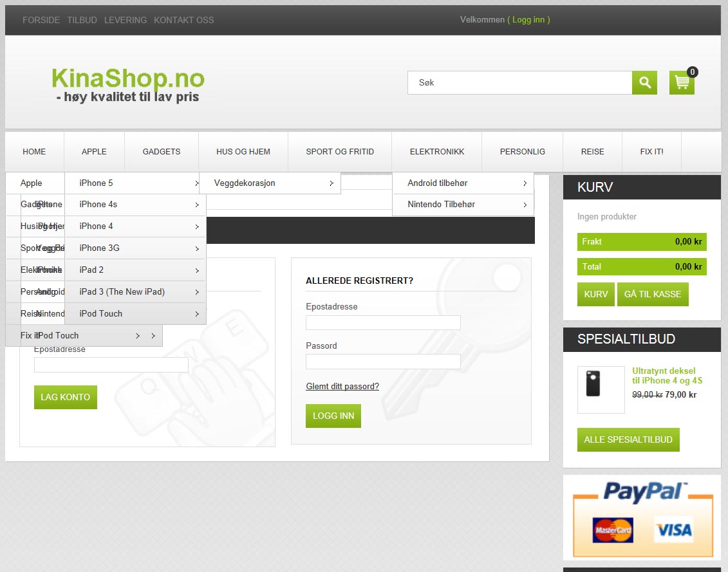Expand iPhone 4 submenu arrow
Screen dimensions: 728x572
point(197,226)
